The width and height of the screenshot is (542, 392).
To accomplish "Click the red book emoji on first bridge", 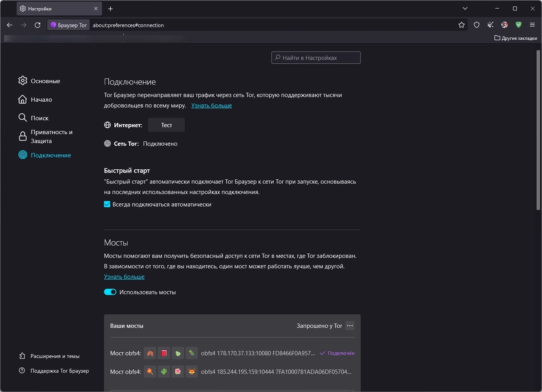I will (164, 353).
